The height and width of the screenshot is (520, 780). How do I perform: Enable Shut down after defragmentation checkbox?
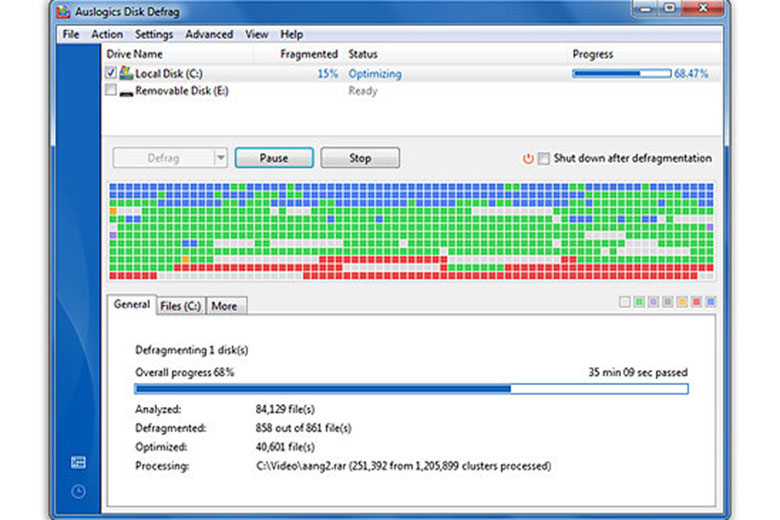click(544, 159)
